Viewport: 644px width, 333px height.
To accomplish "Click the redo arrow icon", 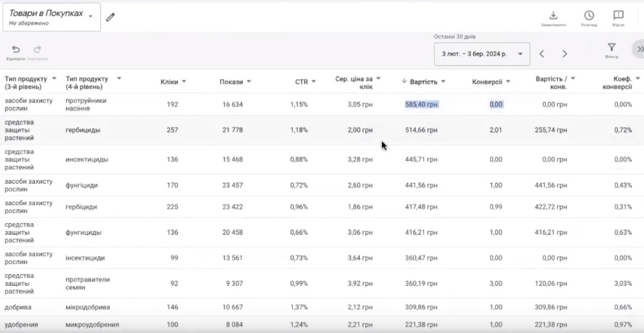I will pos(38,50).
